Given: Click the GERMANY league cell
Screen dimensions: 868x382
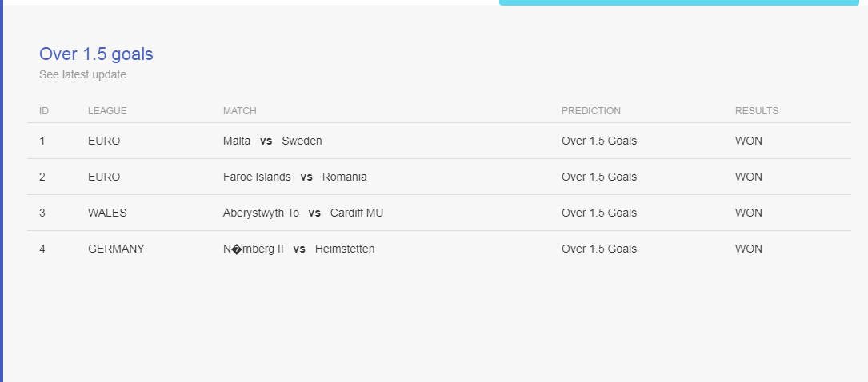Looking at the screenshot, I should (x=116, y=249).
